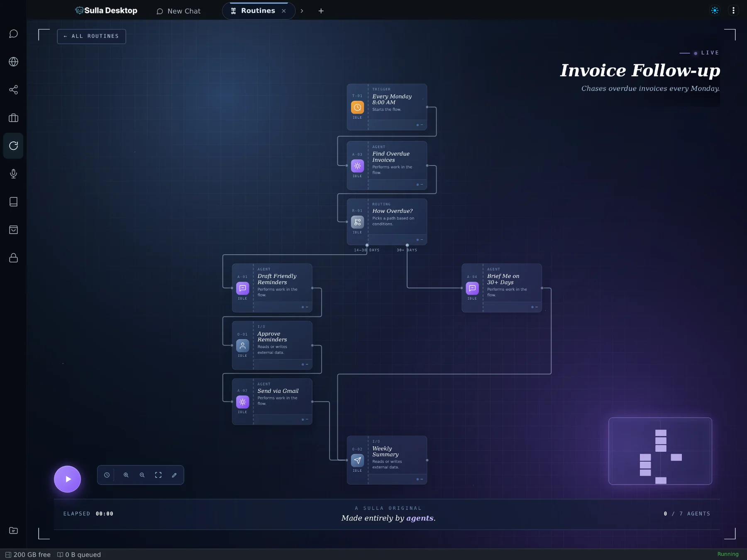The width and height of the screenshot is (747, 560).
Task: Expand the chevron next to Routines tab
Action: coord(302,11)
